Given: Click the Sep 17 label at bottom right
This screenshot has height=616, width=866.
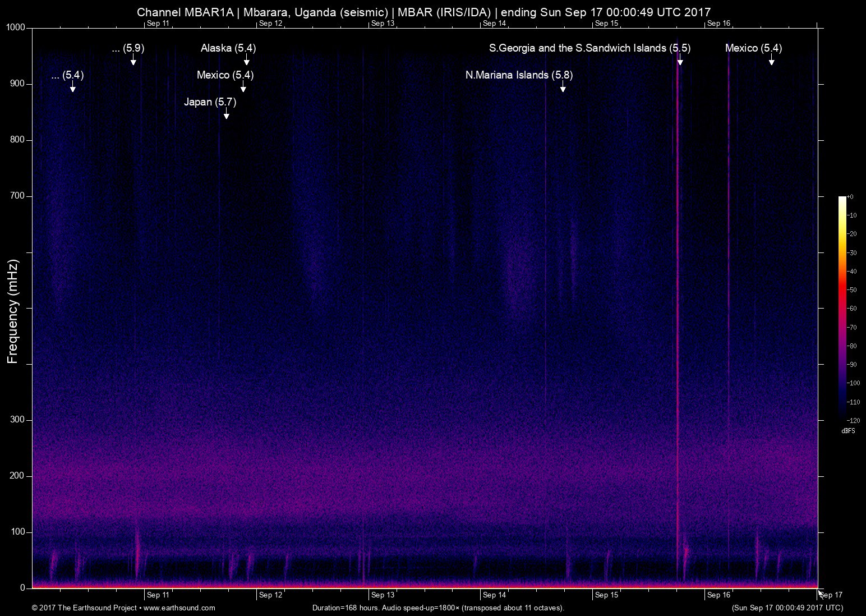Looking at the screenshot, I should (x=830, y=595).
